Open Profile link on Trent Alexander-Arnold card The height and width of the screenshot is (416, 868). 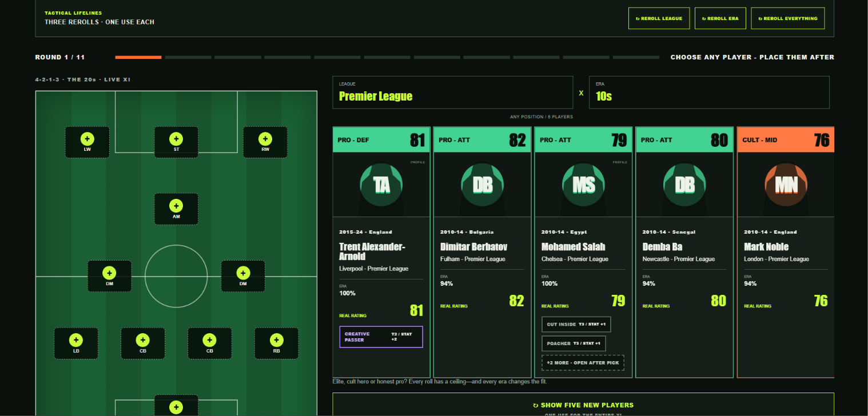pyautogui.click(x=418, y=162)
